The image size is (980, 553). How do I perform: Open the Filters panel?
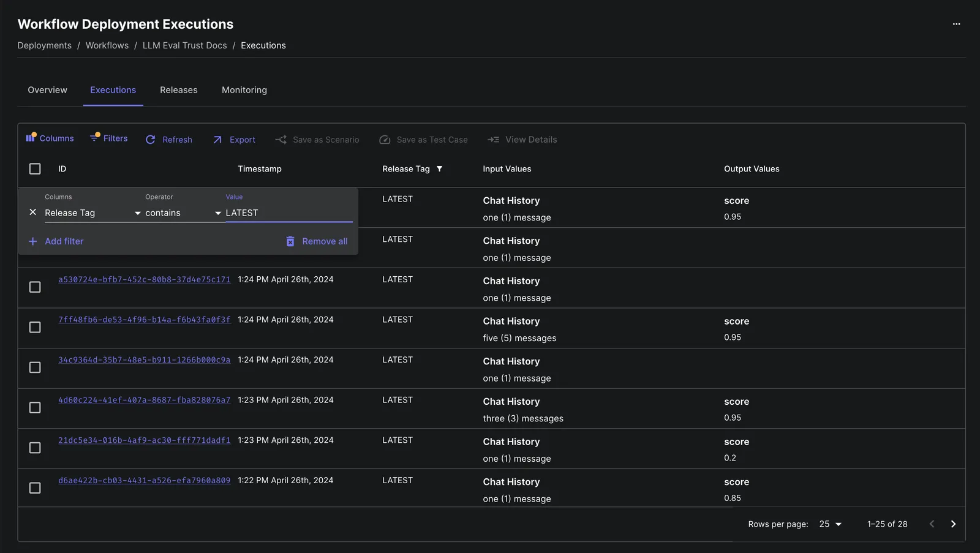point(108,138)
